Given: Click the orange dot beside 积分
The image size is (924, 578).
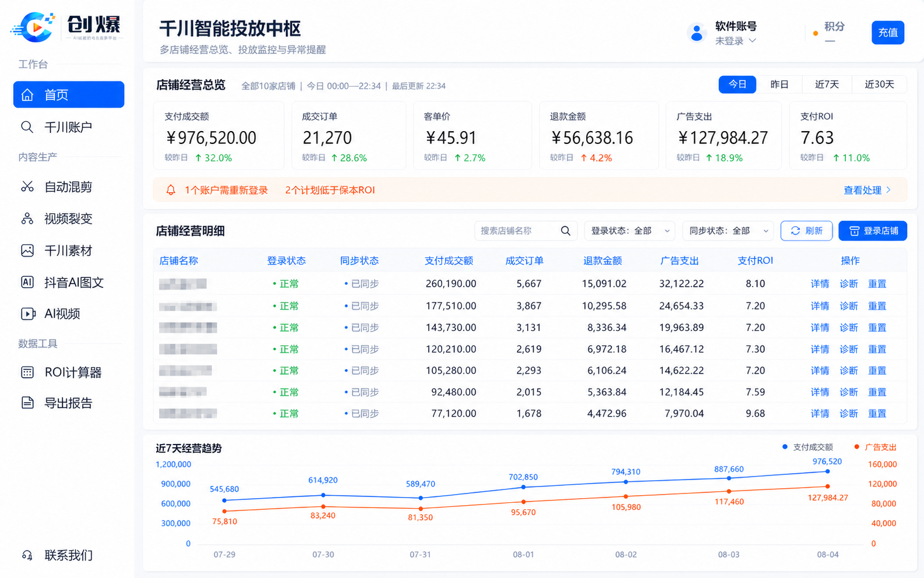Looking at the screenshot, I should (816, 33).
